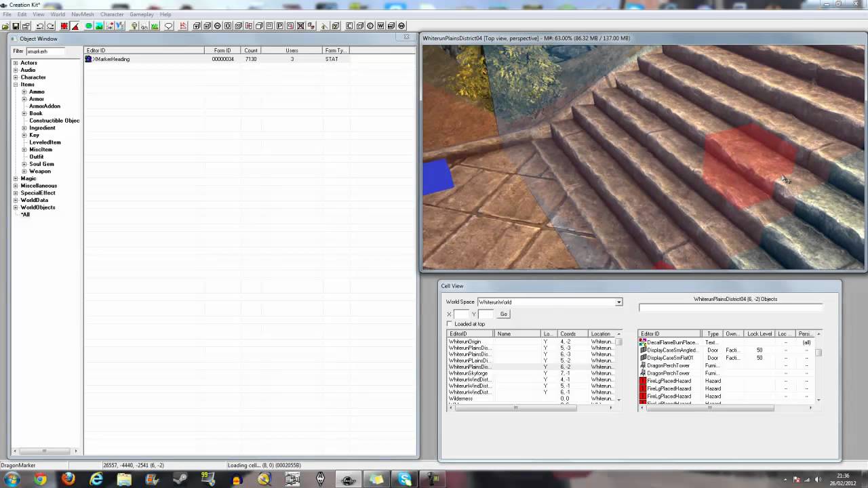Select the DecalFlameBurnPlace object row
The image size is (868, 488).
point(727,342)
